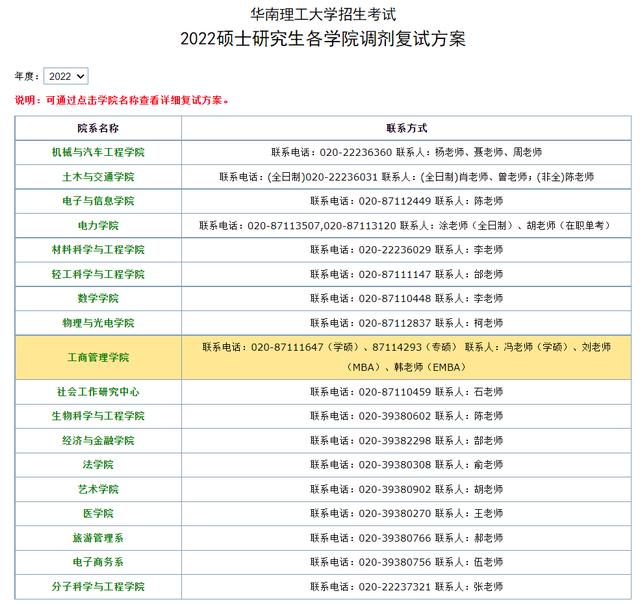Image resolution: width=640 pixels, height=604 pixels.
Task: Select contact text with phone 020-39380902
Action: pos(407,489)
